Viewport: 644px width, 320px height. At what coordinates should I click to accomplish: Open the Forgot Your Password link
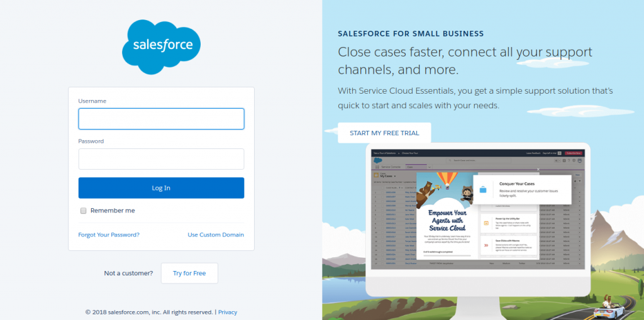(x=109, y=235)
